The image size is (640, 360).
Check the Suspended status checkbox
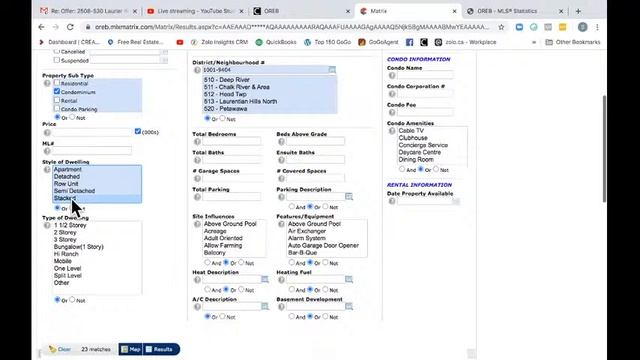click(x=57, y=60)
